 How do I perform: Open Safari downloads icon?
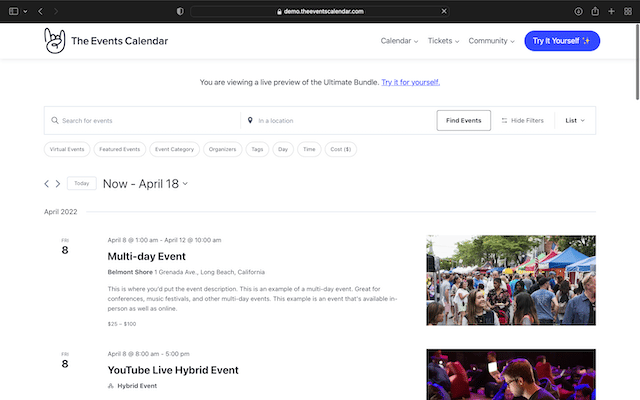pyautogui.click(x=578, y=11)
